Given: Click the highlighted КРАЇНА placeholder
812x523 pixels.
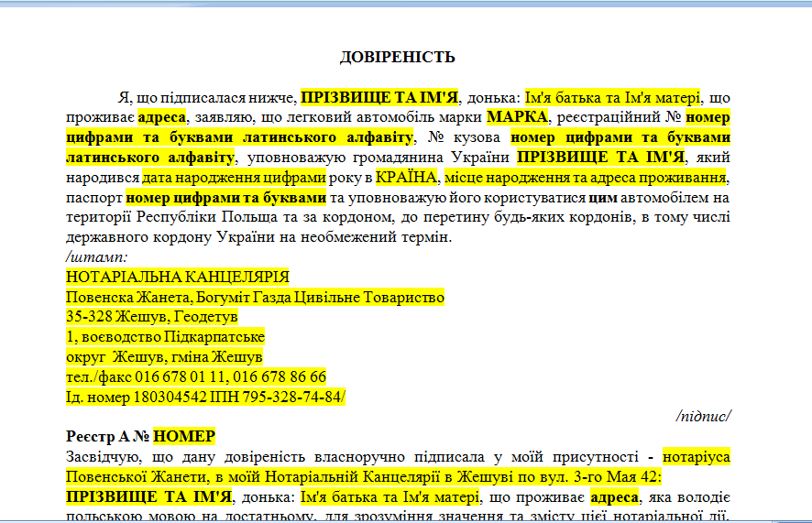Looking at the screenshot, I should (408, 177).
